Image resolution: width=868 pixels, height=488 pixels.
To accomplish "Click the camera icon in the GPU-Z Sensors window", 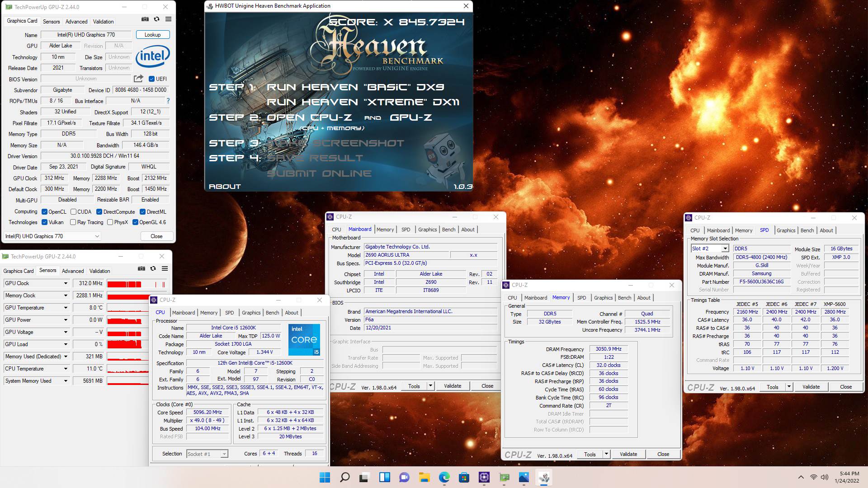I will pos(141,268).
